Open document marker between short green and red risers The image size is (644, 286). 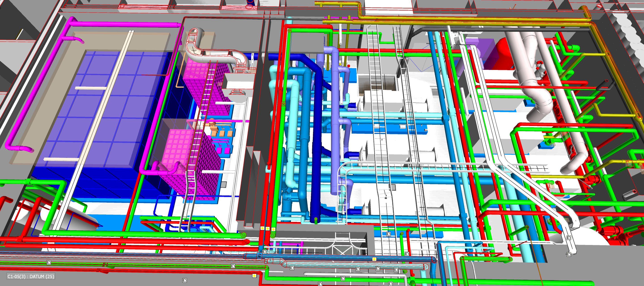pos(407,254)
